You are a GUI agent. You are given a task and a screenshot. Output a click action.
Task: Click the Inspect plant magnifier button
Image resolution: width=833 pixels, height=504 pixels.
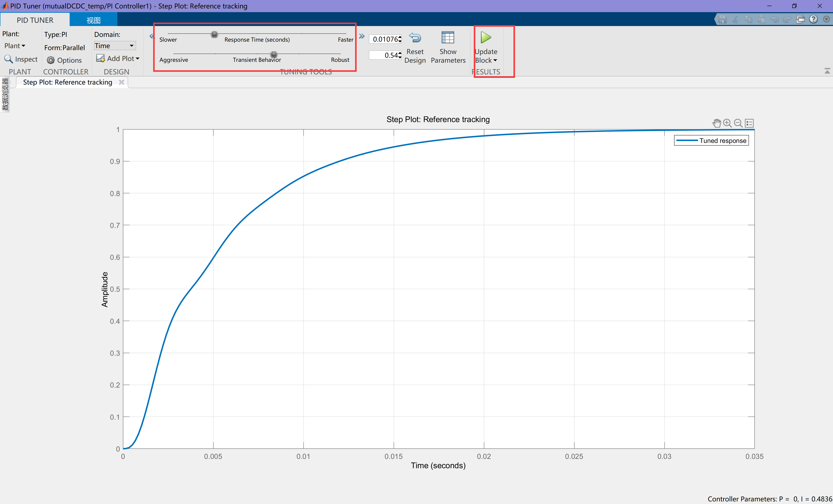coord(21,59)
